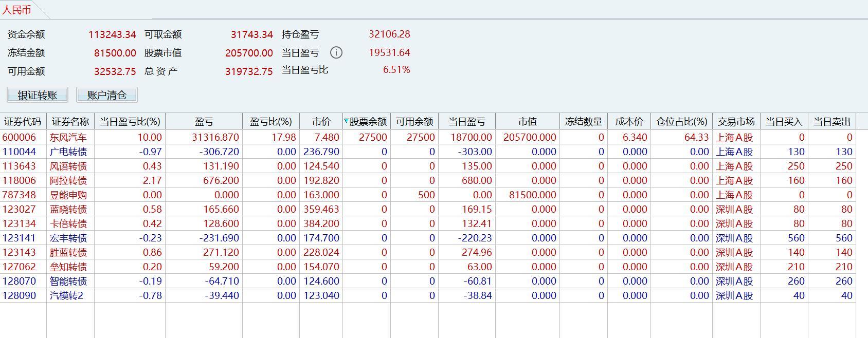Click the 盈亏比(%) column header
This screenshot has width=868, height=338.
click(271, 122)
